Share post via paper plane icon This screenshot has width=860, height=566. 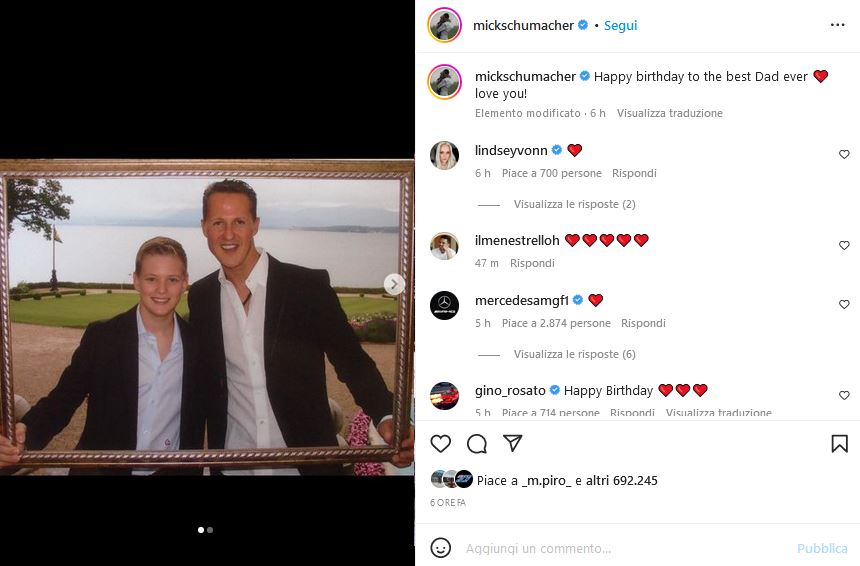point(513,444)
